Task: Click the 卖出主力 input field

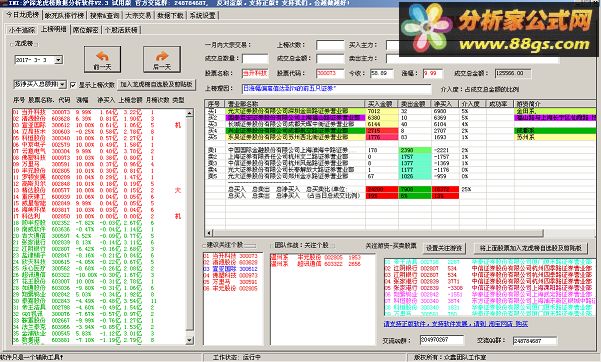Action: (x=472, y=59)
